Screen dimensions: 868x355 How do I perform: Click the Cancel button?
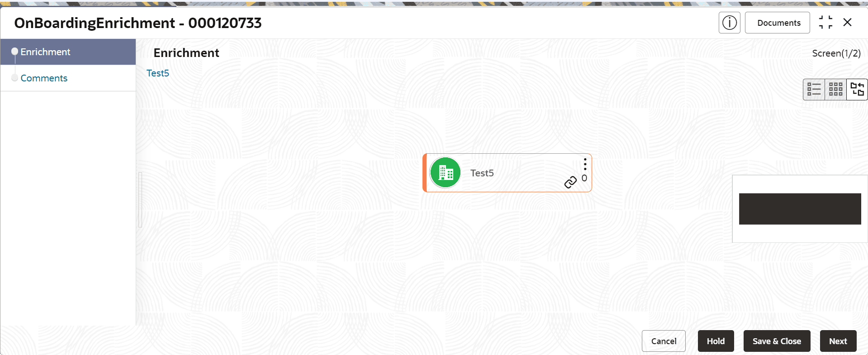tap(664, 341)
